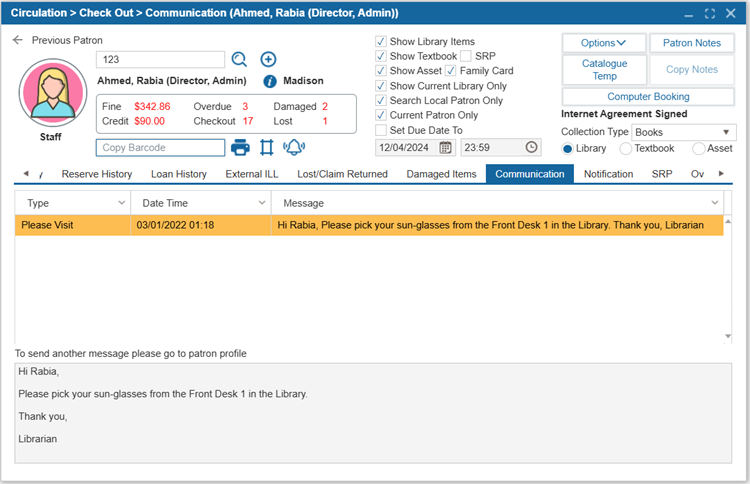Click the Computer Booking button
The image size is (750, 484).
648,97
